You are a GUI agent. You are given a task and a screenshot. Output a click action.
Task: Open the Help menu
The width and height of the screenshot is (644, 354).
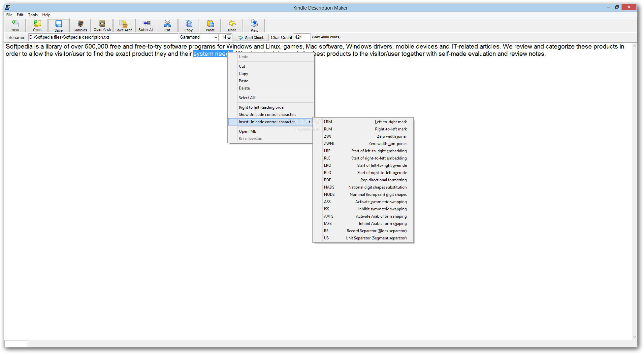tap(46, 15)
